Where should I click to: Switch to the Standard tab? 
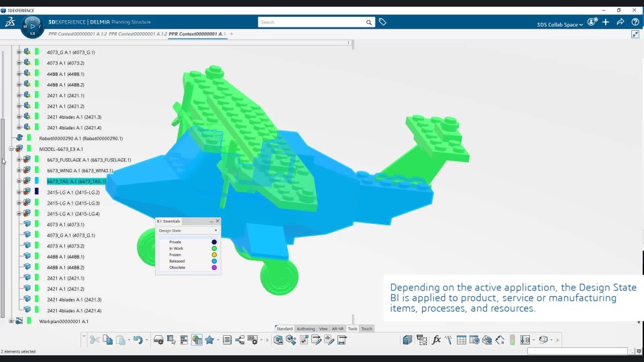(284, 328)
